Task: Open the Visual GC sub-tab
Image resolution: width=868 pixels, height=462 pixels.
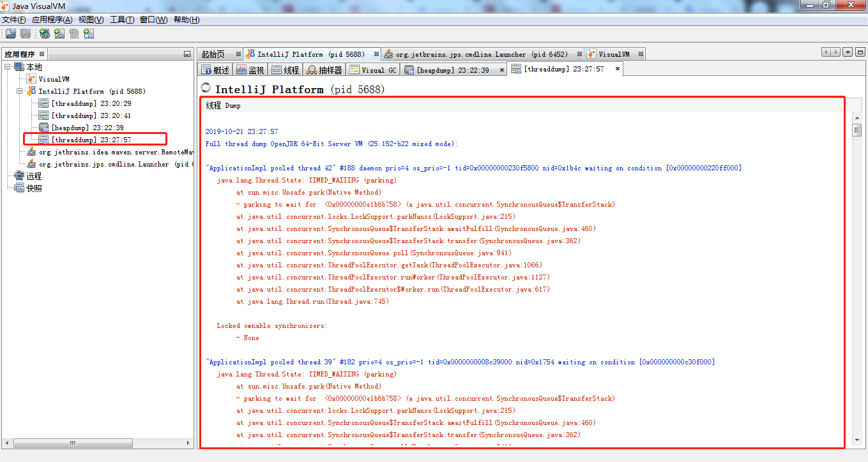Action: pyautogui.click(x=374, y=70)
